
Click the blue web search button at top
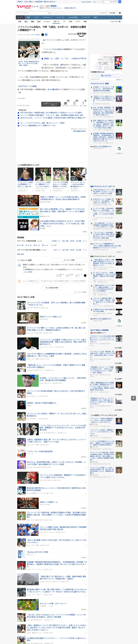120,2
